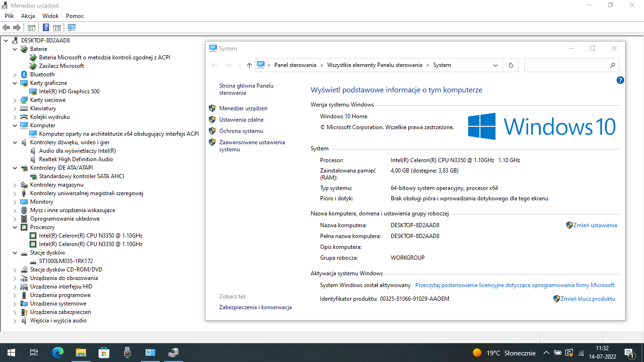This screenshot has height=362, width=644.
Task: Select Bateria Microsoft o metodzie kontroli zgodnej z ACPI
Action: pos(105,58)
